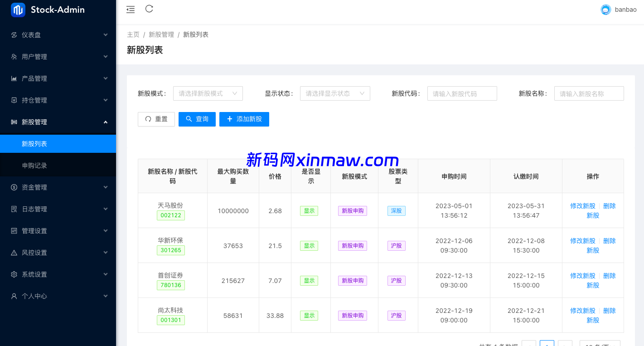Click 修改新股 for 天马股份
This screenshot has width=644, height=346.
(x=582, y=206)
